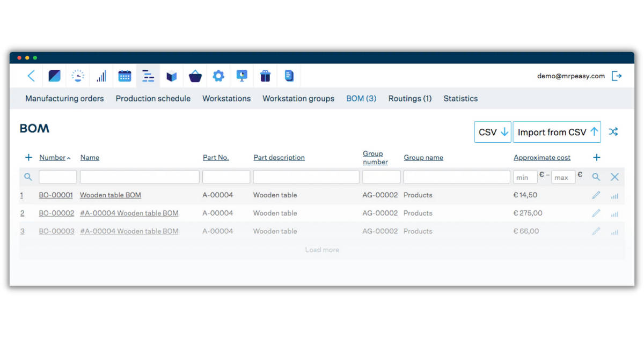The image size is (644, 338).
Task: Switch to the Routings tab
Action: 409,99
